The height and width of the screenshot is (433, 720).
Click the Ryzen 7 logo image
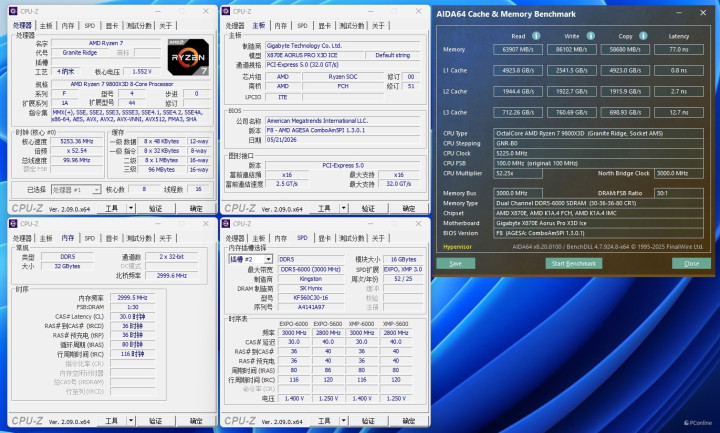(188, 57)
